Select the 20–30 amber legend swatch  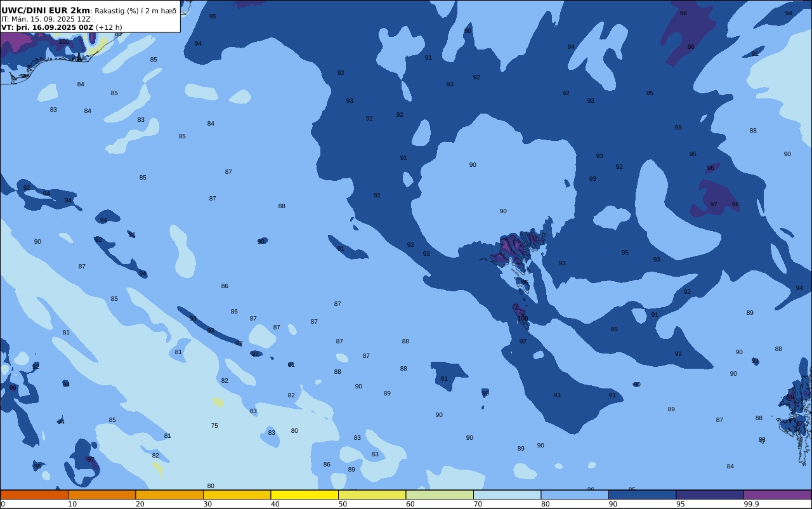tap(169, 494)
